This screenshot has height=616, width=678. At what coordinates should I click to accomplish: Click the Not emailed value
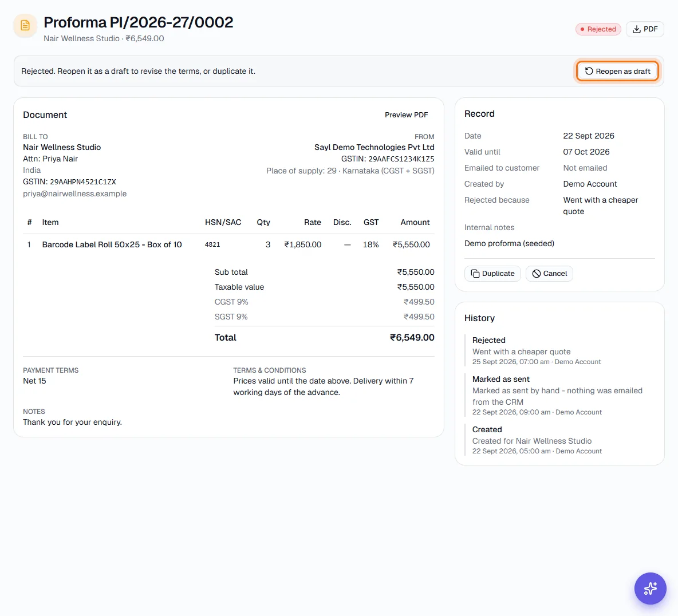585,168
